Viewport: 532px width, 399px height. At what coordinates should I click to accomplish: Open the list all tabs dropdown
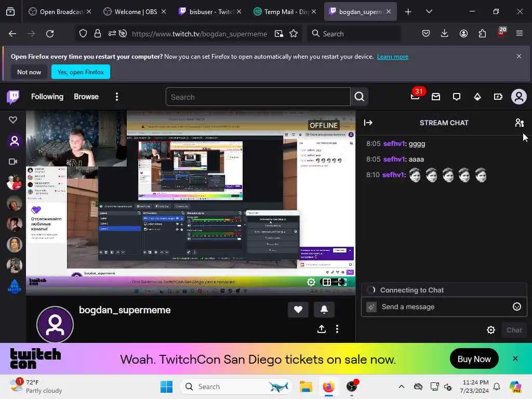(x=429, y=11)
